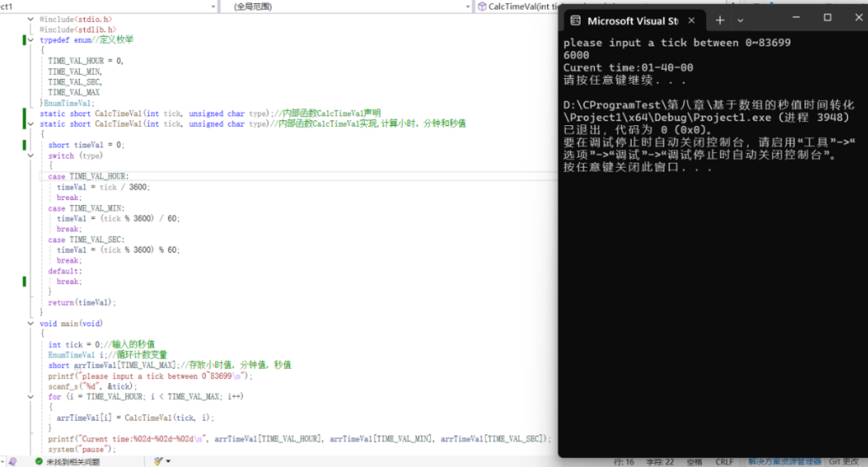Collapse the switch (type) block
Image resolution: width=868 pixels, height=467 pixels.
pos(30,155)
